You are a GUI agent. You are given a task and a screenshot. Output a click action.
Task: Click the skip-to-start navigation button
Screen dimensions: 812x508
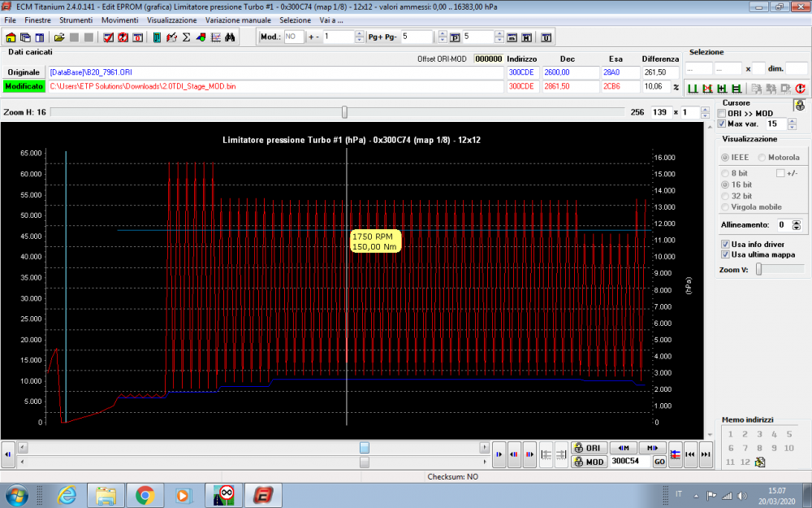689,454
